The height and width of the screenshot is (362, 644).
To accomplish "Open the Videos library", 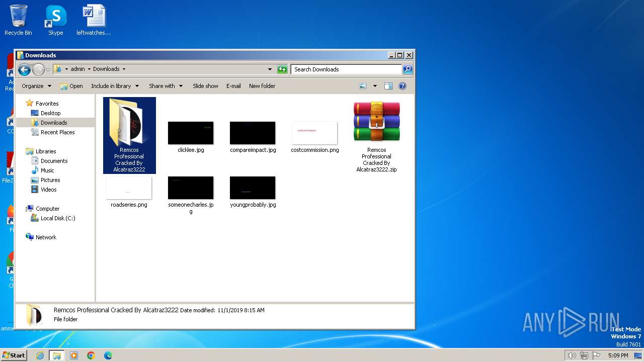I will (x=48, y=190).
